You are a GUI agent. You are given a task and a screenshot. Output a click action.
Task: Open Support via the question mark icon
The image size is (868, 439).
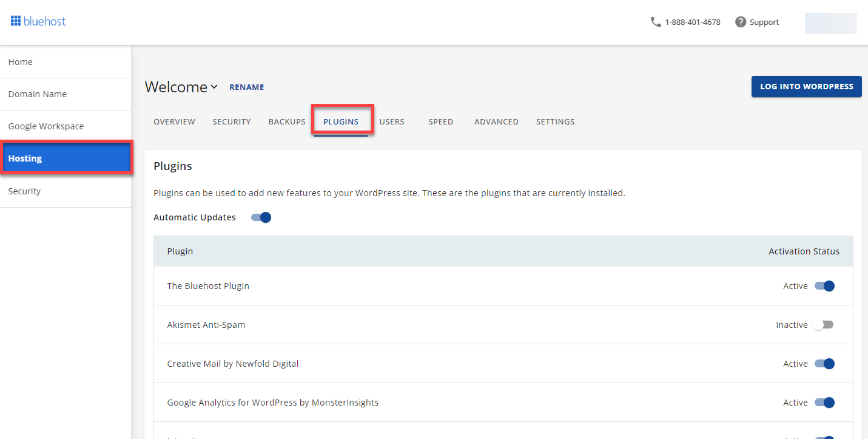click(740, 21)
